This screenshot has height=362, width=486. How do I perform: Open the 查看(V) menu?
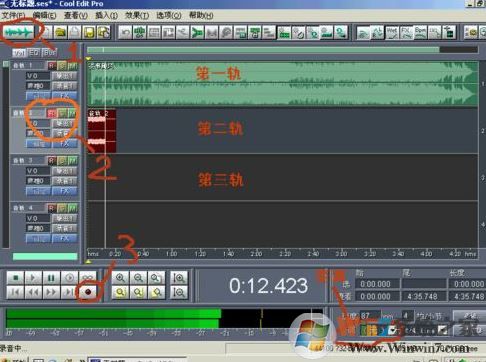click(76, 15)
